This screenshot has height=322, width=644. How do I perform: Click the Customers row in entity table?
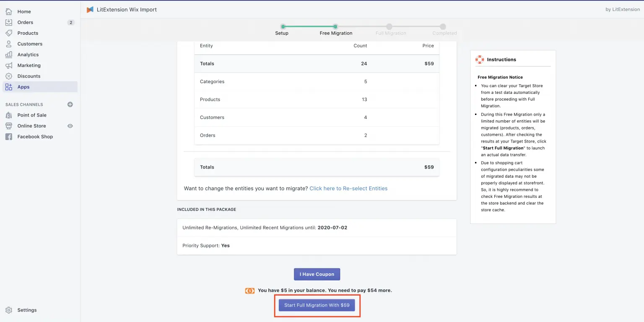click(x=317, y=117)
